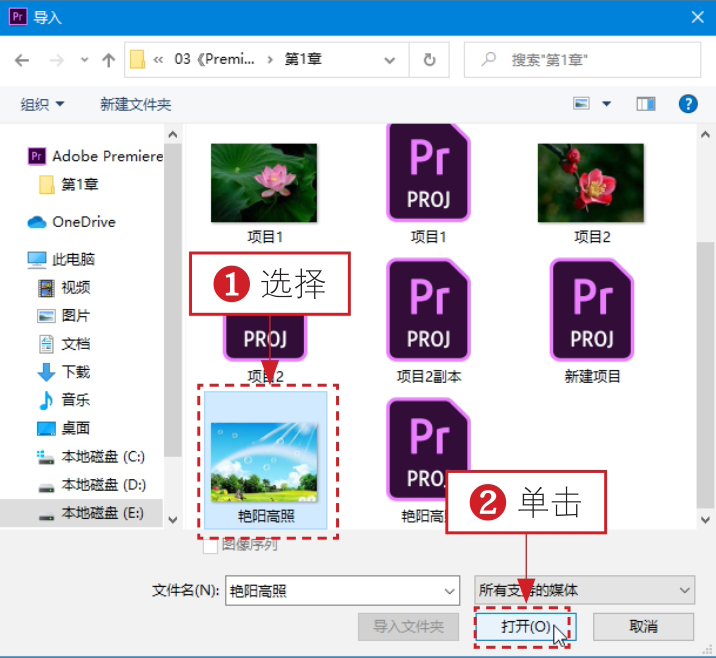Open help with the question mark icon
Image resolution: width=716 pixels, height=658 pixels.
(x=688, y=104)
